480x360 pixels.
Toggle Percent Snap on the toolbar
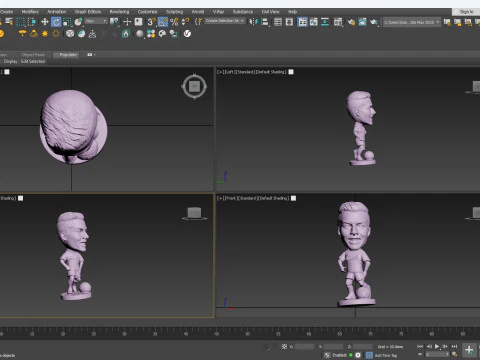(174, 22)
